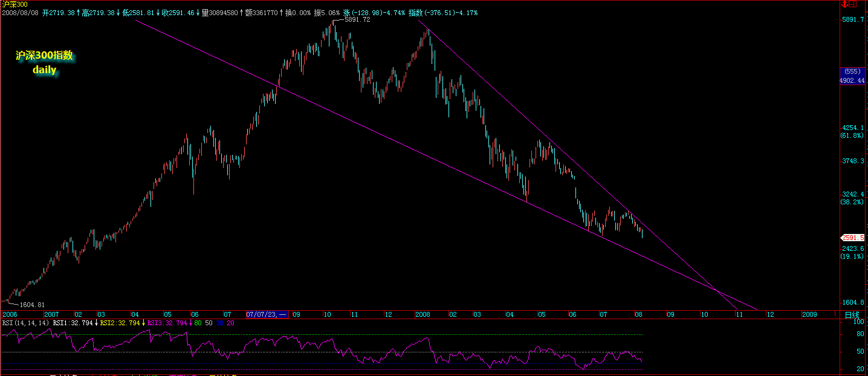
Task: Click the turnover rate 换0.00%
Action: pyautogui.click(x=298, y=12)
